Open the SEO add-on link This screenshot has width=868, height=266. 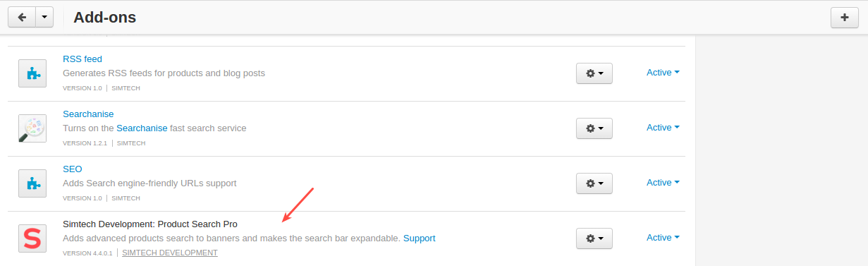pos(73,169)
